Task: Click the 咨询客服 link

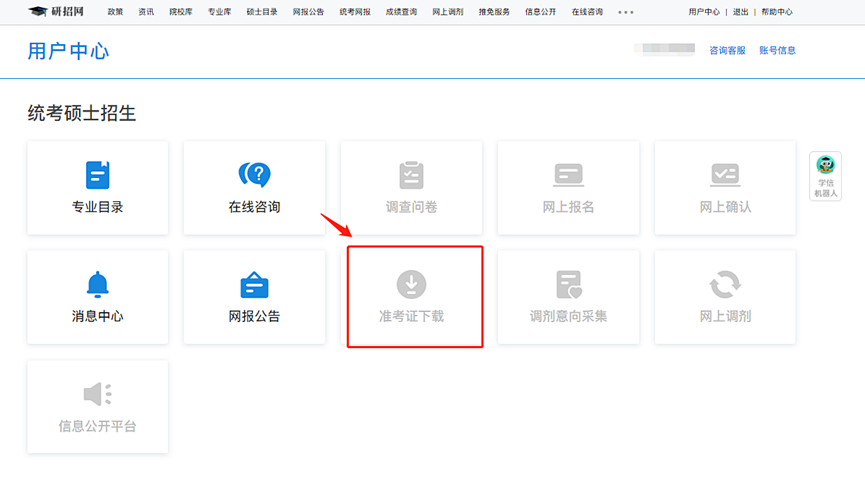Action: (x=727, y=50)
